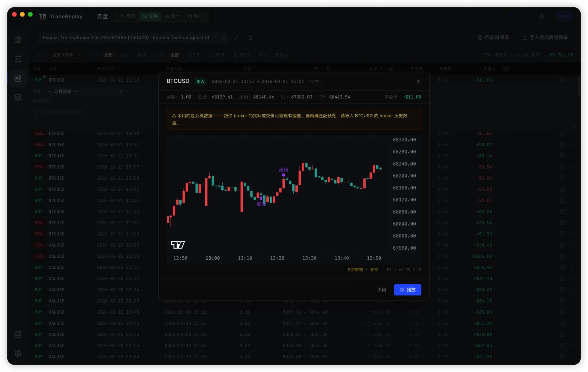Select the 买入 direction filter

coord(125,55)
